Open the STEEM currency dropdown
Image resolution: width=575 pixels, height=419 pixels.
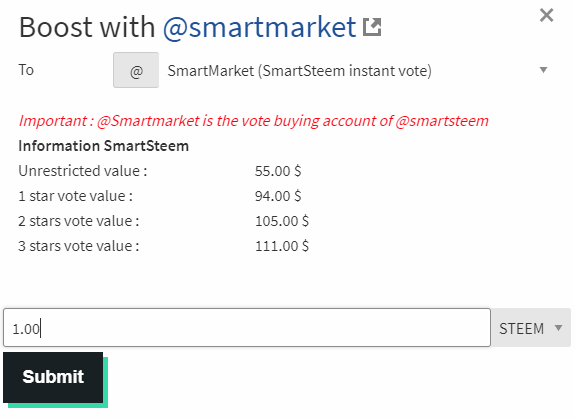[531, 328]
